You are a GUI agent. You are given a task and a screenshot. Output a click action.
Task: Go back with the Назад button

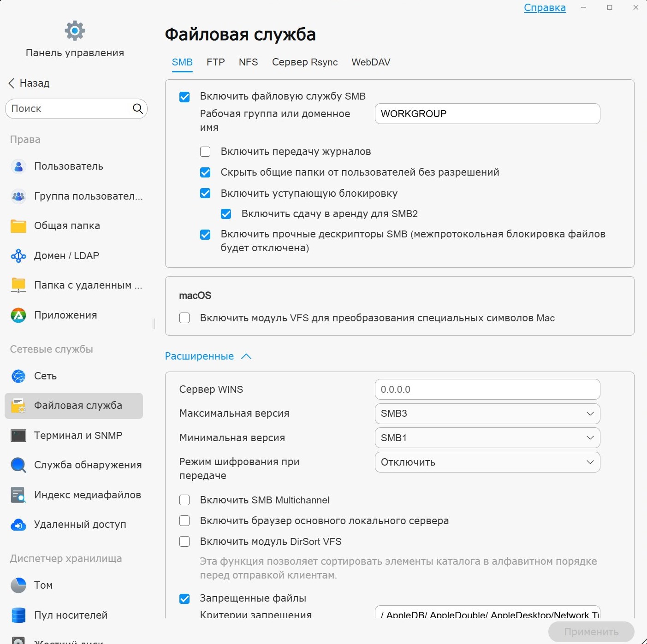click(x=29, y=83)
